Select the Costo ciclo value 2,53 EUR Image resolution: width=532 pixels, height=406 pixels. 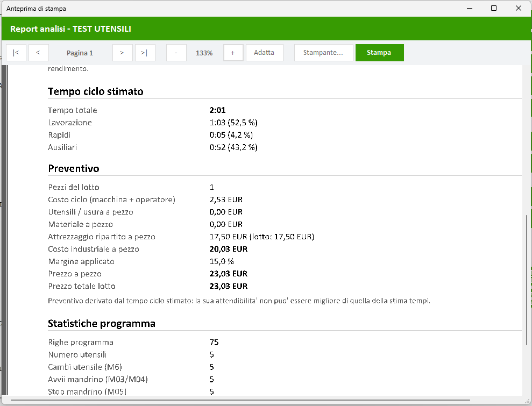pyautogui.click(x=226, y=200)
